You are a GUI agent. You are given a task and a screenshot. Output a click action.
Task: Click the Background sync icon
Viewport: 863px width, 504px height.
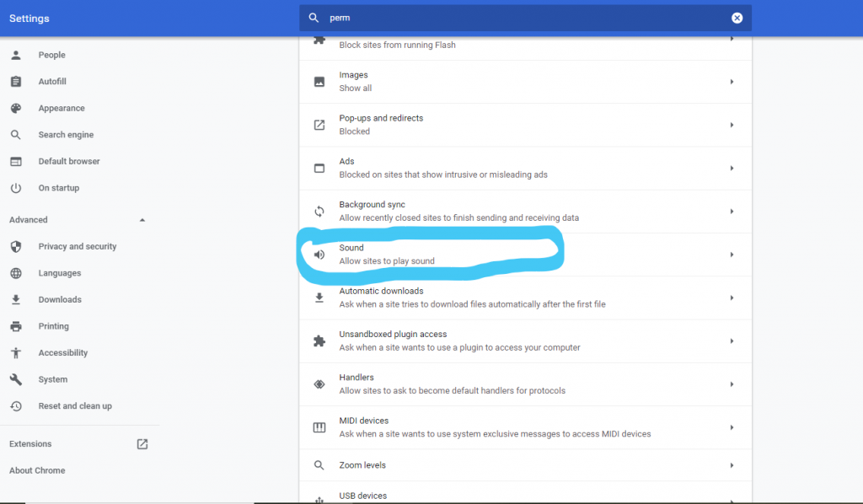[x=319, y=212]
